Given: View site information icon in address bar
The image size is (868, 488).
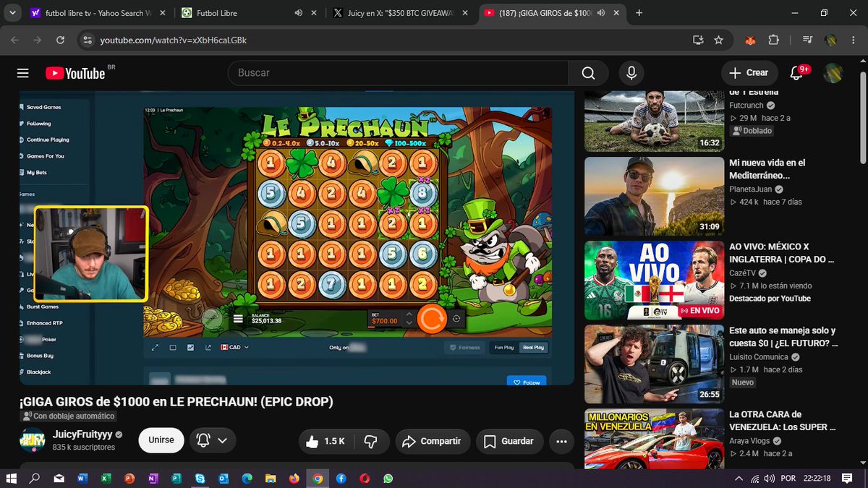Looking at the screenshot, I should pos(87,40).
